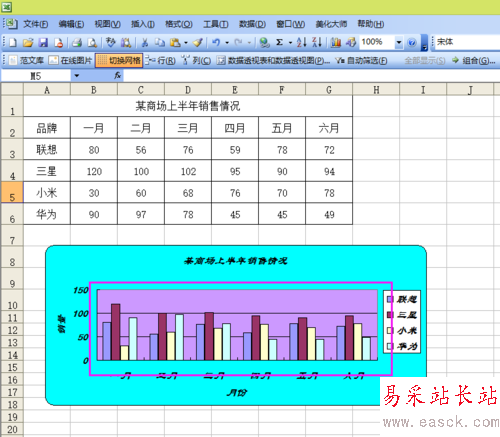Toggle the 切换网格 gridlines button
This screenshot has width=500, height=437.
click(x=119, y=60)
